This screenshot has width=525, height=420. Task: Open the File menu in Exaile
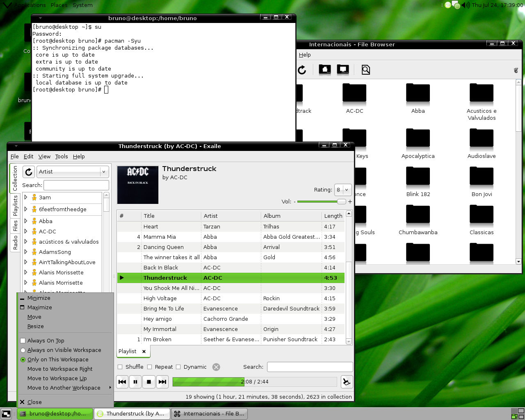tap(15, 157)
